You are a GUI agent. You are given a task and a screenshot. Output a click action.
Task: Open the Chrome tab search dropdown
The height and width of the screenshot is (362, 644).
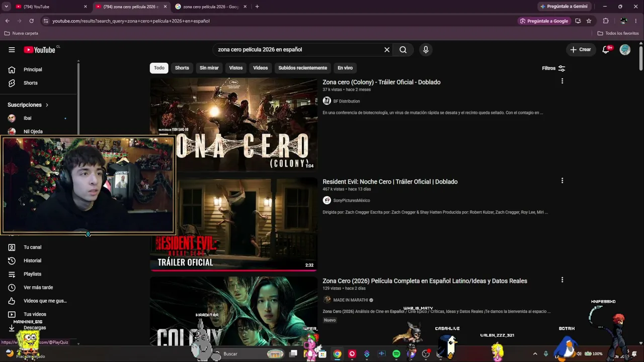(7, 7)
